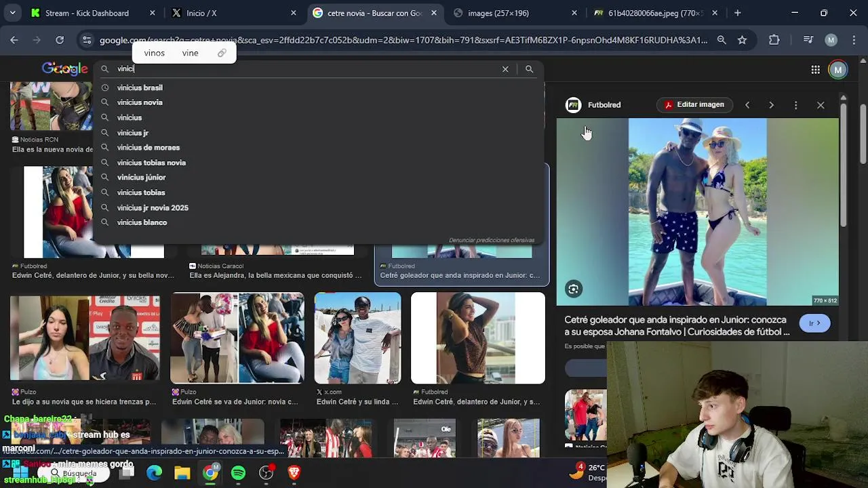
Task: Choose the vinos autocomplete chip
Action: [x=154, y=53]
